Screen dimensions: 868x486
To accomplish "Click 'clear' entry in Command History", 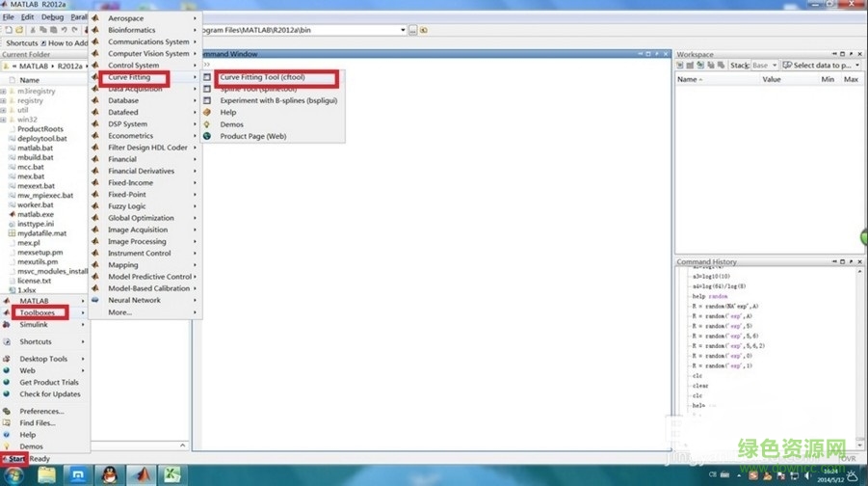I will tap(700, 386).
